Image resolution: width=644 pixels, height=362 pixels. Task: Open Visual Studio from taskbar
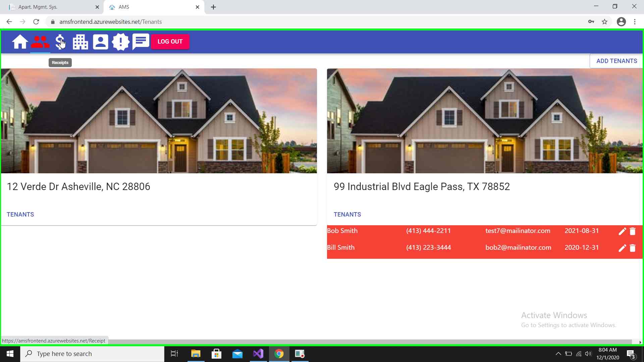click(258, 354)
